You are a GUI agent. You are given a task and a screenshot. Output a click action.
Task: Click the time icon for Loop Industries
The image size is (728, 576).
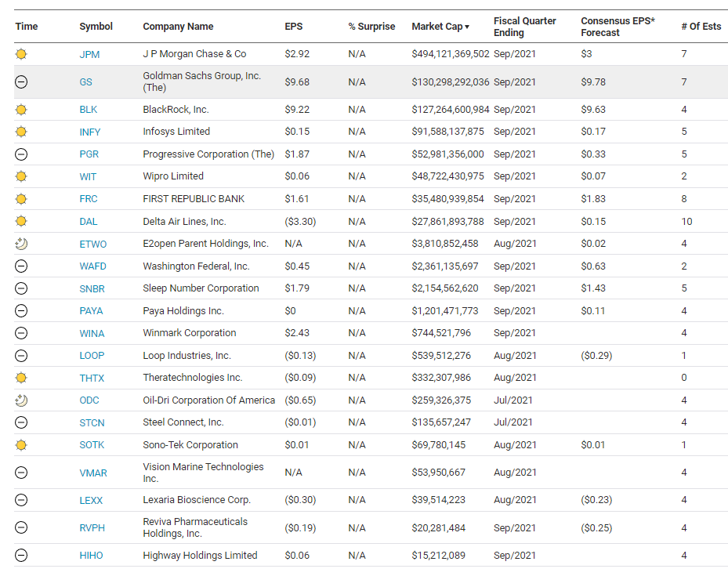(x=21, y=356)
